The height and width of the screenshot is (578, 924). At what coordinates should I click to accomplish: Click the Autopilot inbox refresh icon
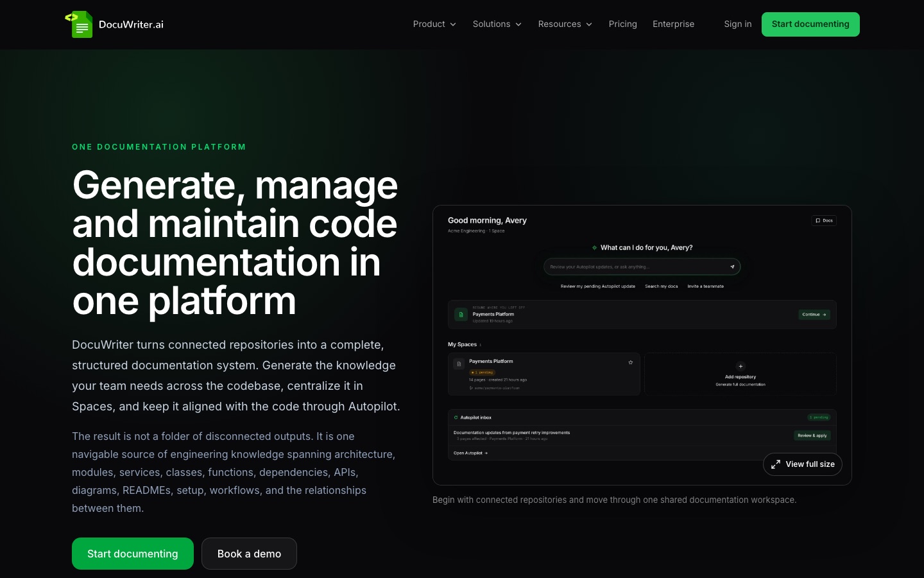[x=456, y=417]
